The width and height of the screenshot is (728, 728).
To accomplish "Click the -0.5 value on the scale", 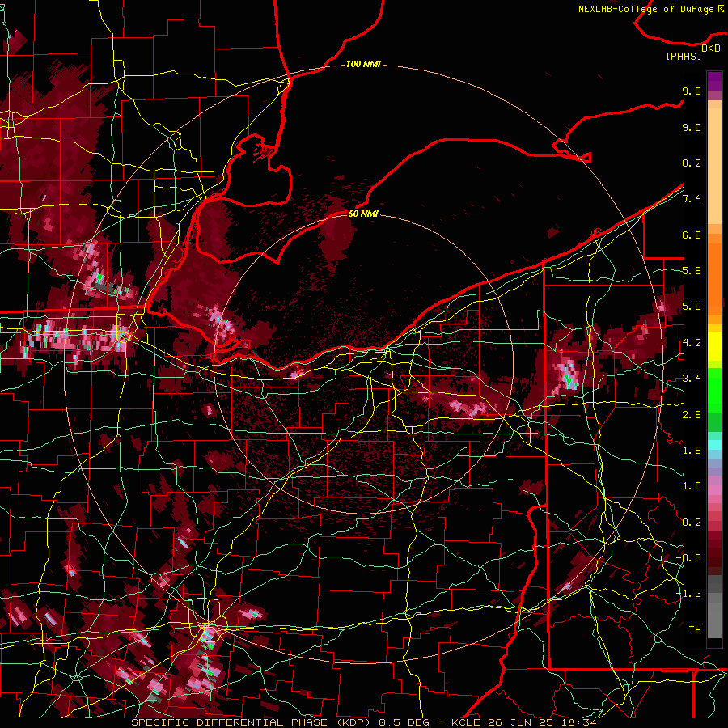I will point(688,558).
